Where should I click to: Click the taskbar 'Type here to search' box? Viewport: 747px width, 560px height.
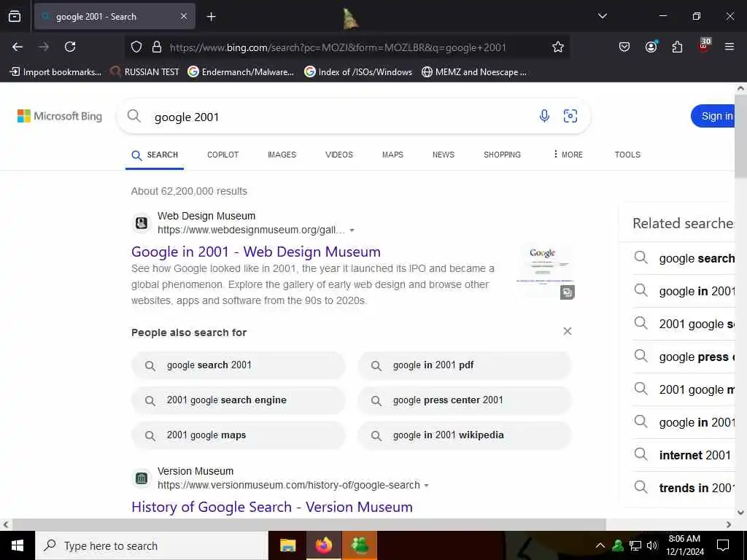pyautogui.click(x=152, y=545)
